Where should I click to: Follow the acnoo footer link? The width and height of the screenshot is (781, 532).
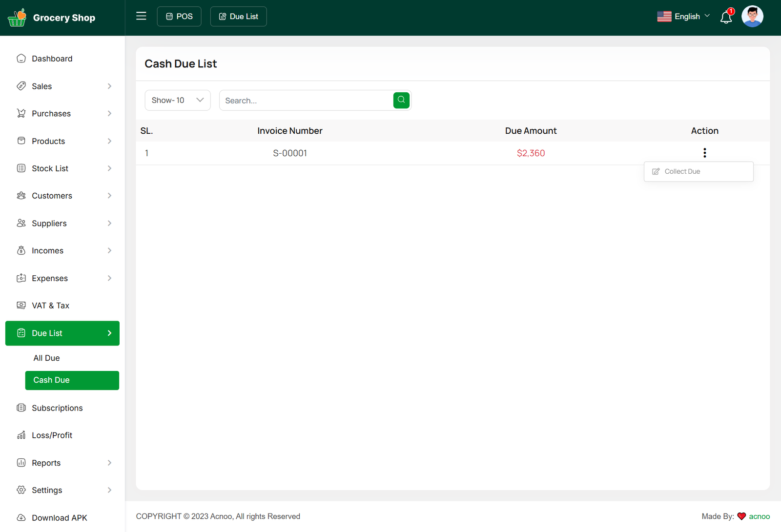(759, 516)
